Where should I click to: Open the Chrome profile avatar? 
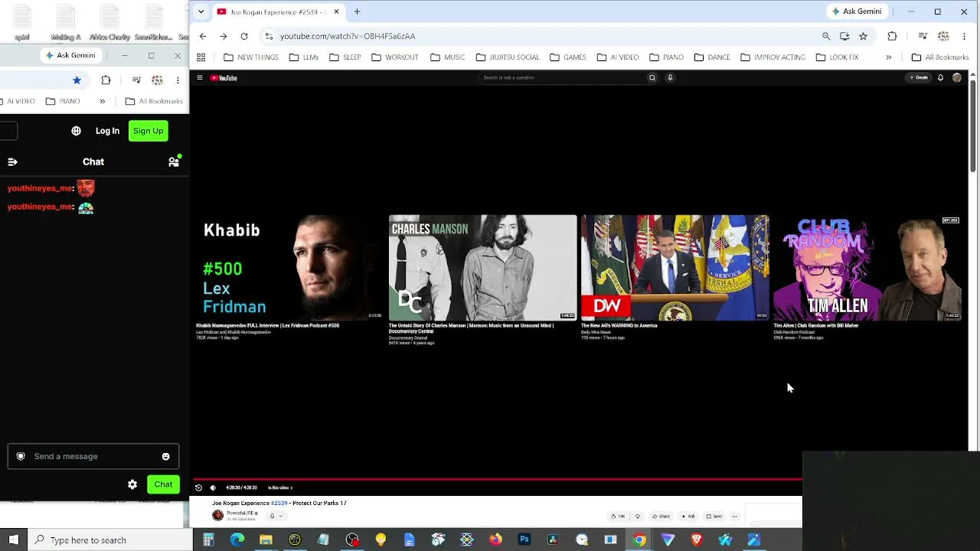pyautogui.click(x=943, y=36)
